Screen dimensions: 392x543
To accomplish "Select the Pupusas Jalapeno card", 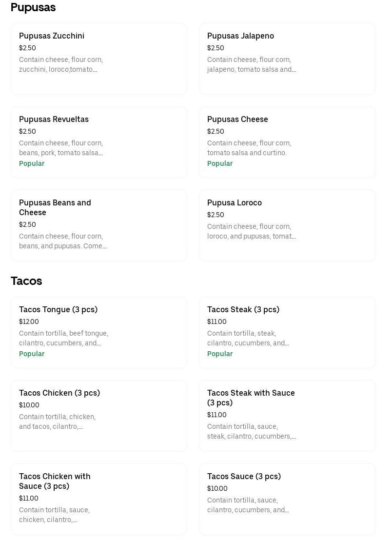I will coord(287,59).
